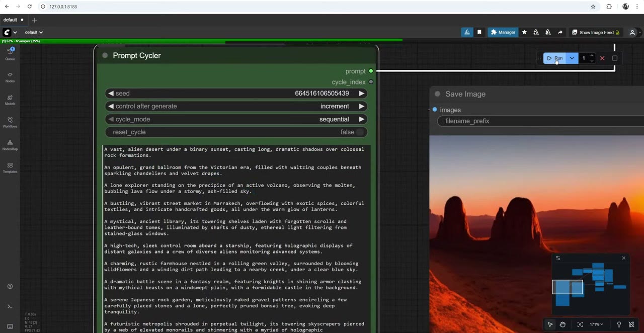This screenshot has height=333, width=644.
Task: Click the Run button
Action: click(x=555, y=58)
